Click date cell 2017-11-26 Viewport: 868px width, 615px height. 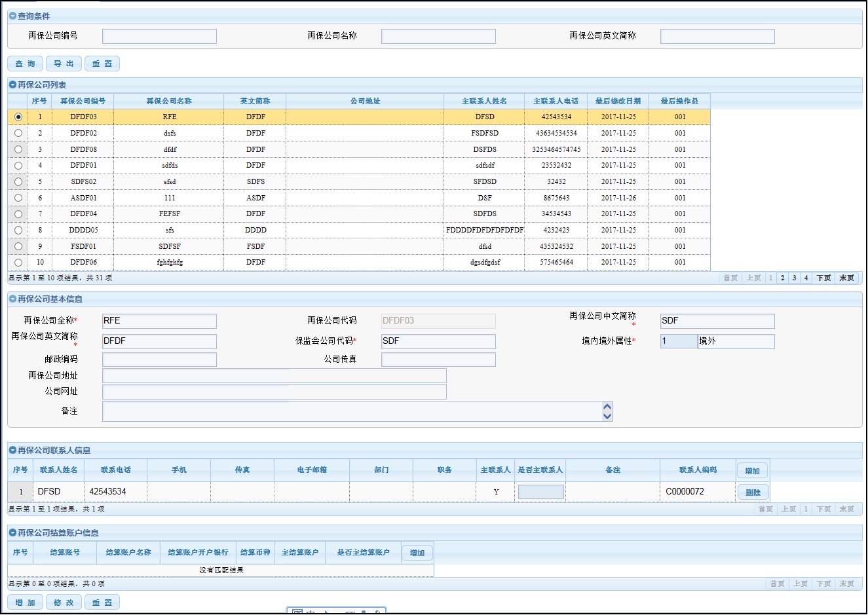[618, 198]
